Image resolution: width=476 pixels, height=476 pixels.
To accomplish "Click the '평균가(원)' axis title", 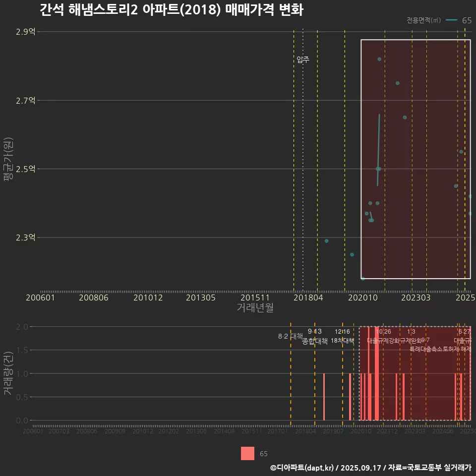I will click(8, 159).
